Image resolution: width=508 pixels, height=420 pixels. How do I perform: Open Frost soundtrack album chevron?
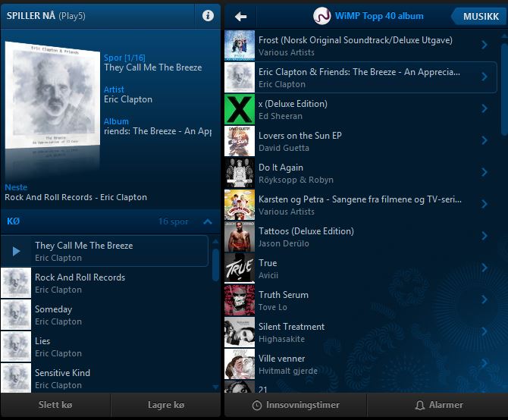pyautogui.click(x=484, y=45)
